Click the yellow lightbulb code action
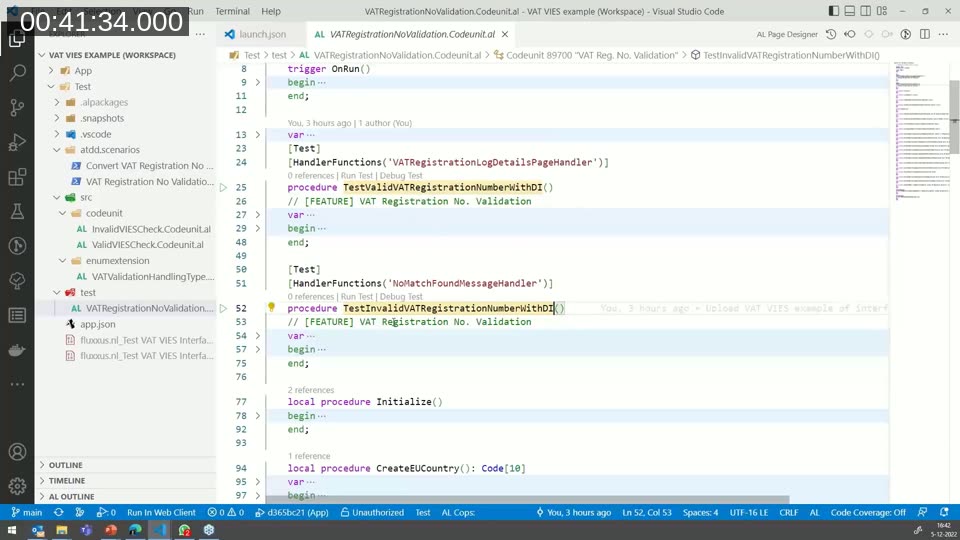This screenshot has width=960, height=540. [271, 307]
